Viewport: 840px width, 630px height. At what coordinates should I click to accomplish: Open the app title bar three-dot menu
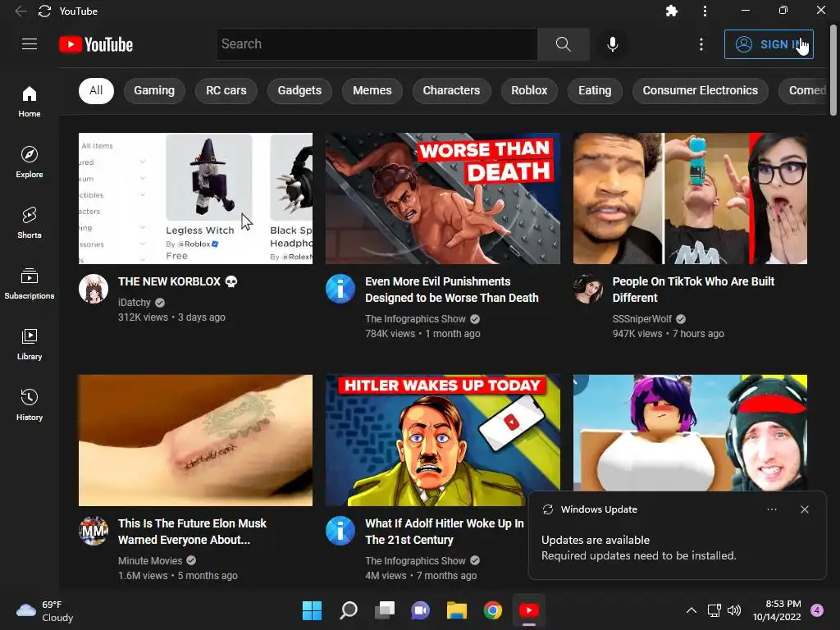705,11
